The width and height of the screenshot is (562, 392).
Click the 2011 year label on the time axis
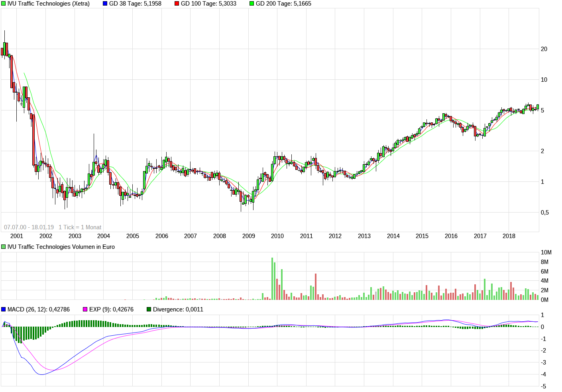307,236
